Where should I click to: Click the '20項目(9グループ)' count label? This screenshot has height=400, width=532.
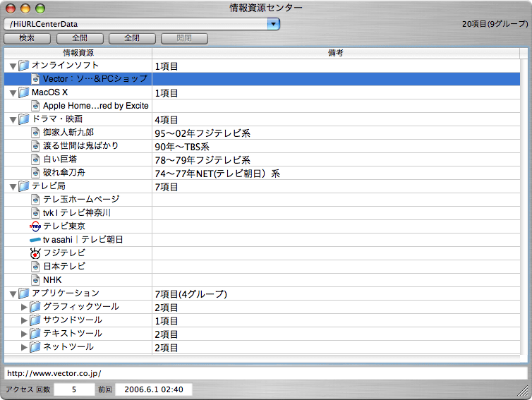click(495, 24)
